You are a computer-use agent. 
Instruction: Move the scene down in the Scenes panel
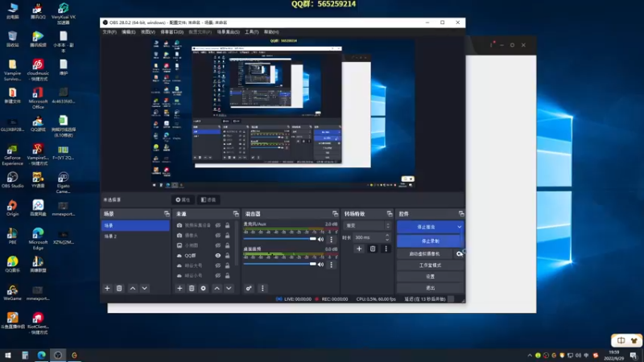pos(145,288)
